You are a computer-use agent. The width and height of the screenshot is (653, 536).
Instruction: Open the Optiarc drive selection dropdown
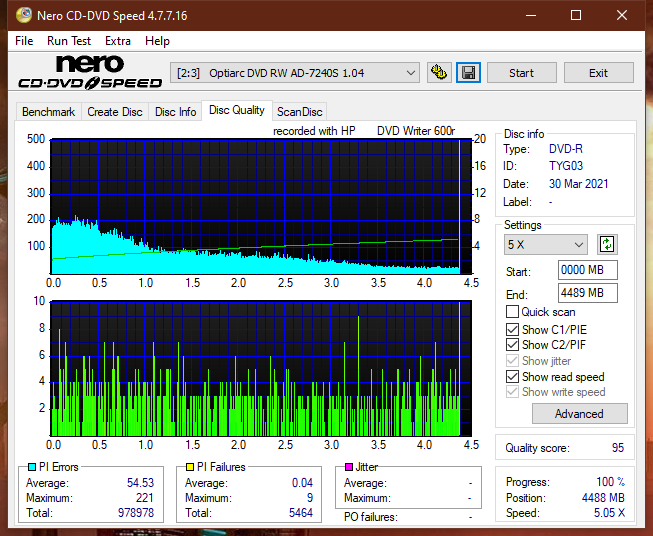click(295, 73)
